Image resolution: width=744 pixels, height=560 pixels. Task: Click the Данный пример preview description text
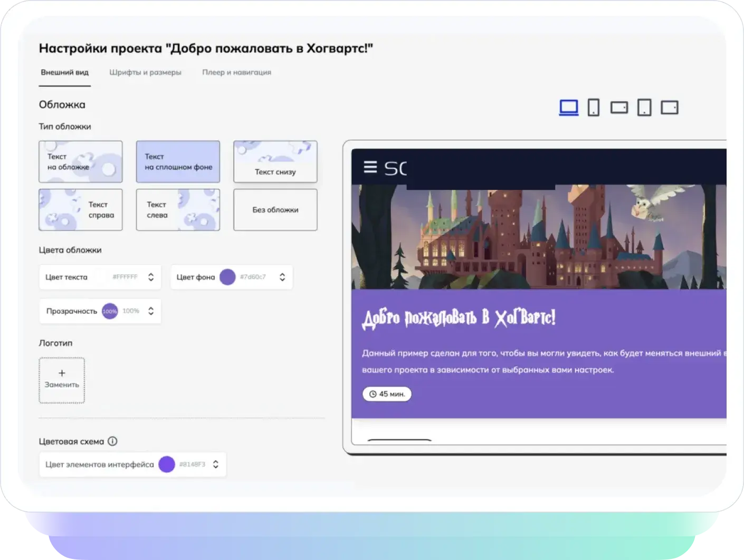click(x=543, y=361)
